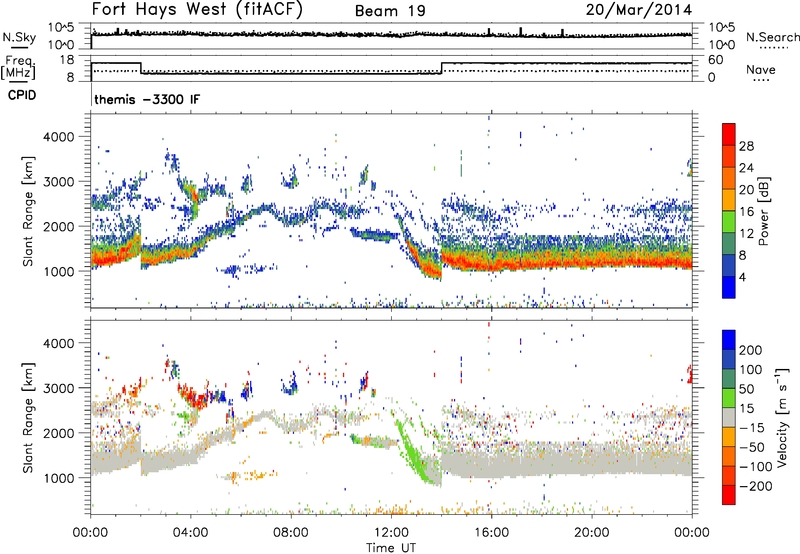Click the '12:00' time axis label
Viewport: 800px width, 554px height.
click(x=391, y=532)
